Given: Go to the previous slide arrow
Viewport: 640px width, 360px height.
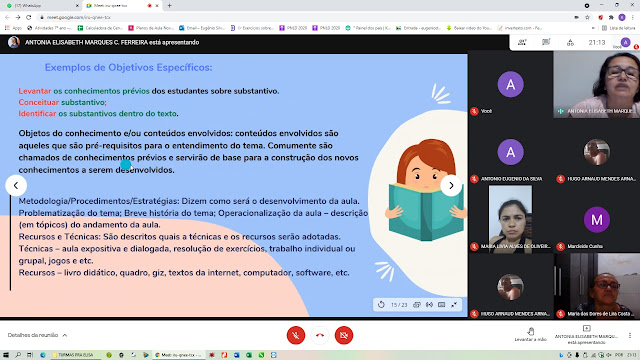Looking at the screenshot, I should (16, 186).
